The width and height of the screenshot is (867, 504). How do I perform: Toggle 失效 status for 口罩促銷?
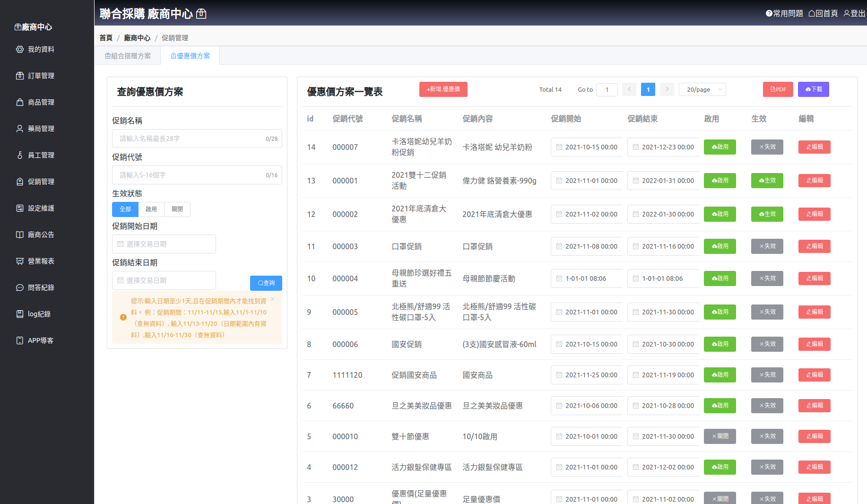pyautogui.click(x=767, y=246)
